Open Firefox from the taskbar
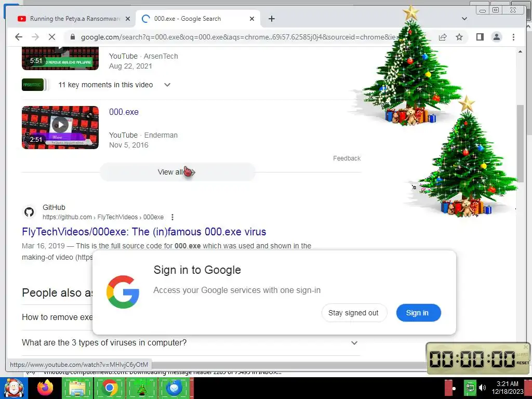The width and height of the screenshot is (532, 399). tap(45, 388)
